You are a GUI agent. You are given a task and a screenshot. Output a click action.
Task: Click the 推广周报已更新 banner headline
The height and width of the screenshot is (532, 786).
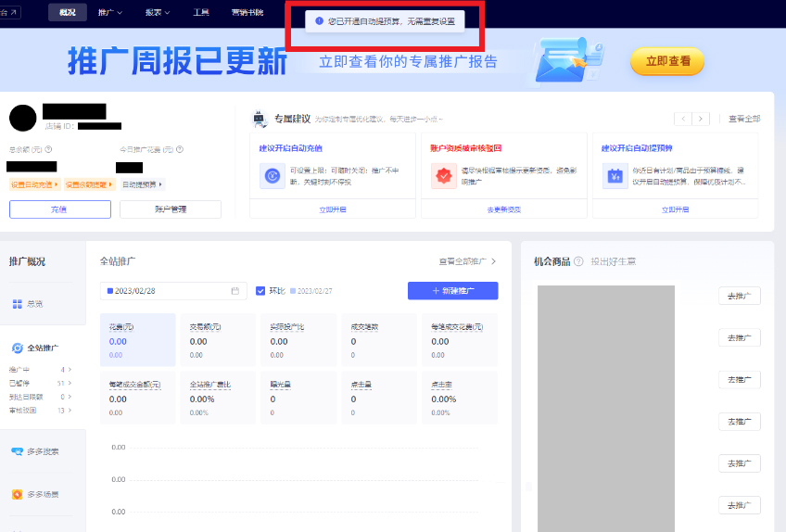(177, 61)
